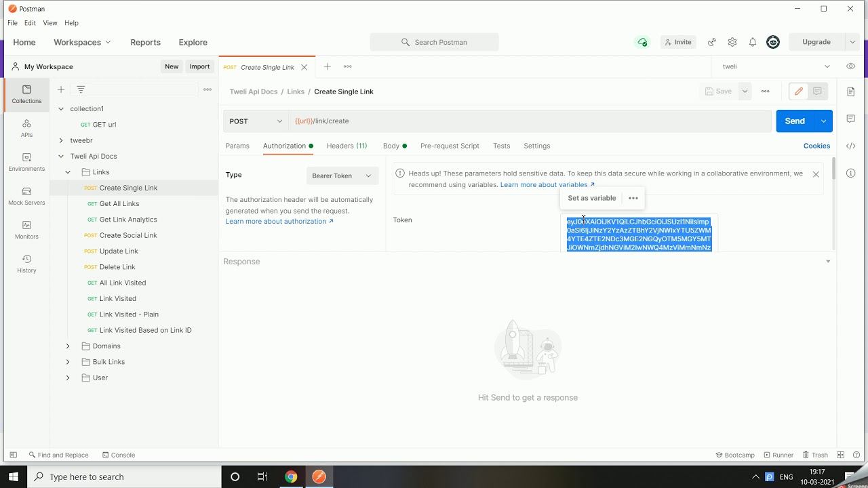The image size is (868, 488).
Task: Click the capture requests satellite icon
Action: point(712,42)
